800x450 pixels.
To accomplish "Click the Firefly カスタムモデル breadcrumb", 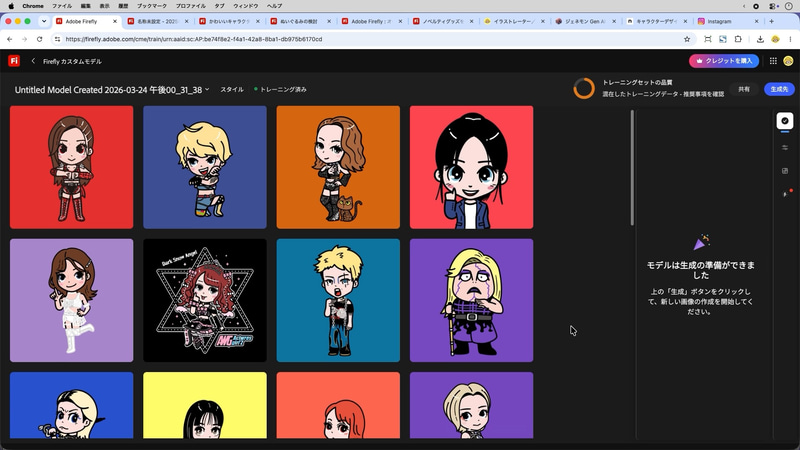I will pyautogui.click(x=72, y=61).
